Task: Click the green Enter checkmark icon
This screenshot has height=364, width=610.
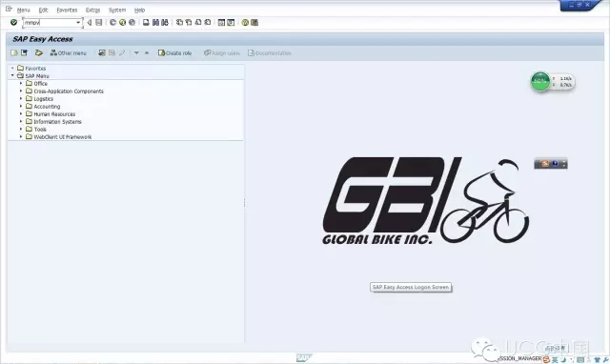Action: pos(13,22)
